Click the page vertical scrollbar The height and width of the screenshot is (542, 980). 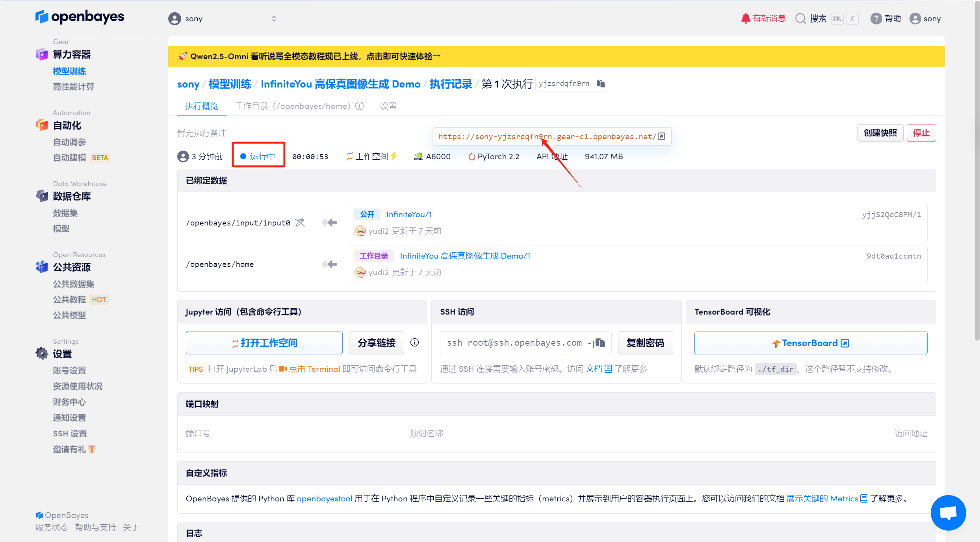[x=977, y=169]
